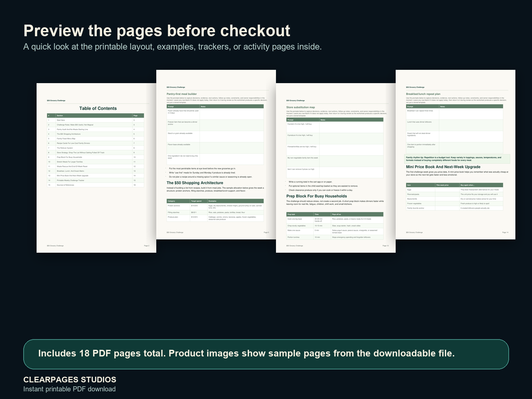The width and height of the screenshot is (532, 399).
Task: Open the Breakfast/lunch repeat plan page thumbnail
Action: [456, 155]
